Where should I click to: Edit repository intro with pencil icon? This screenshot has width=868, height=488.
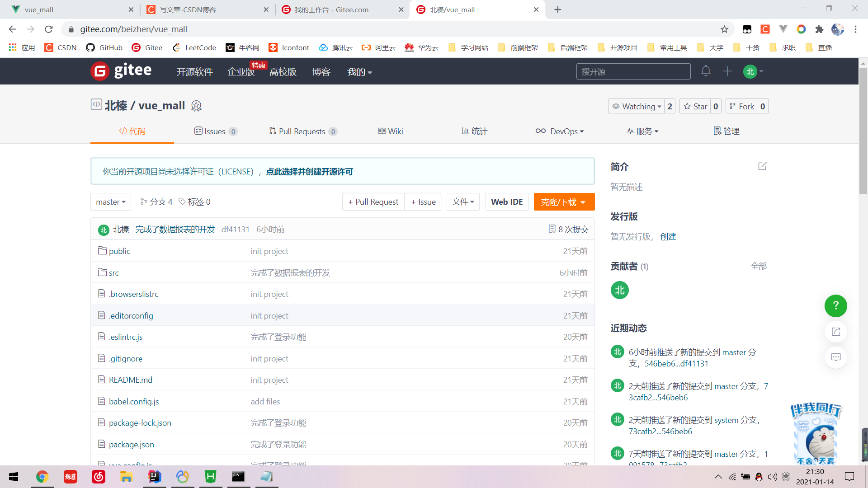pyautogui.click(x=762, y=166)
